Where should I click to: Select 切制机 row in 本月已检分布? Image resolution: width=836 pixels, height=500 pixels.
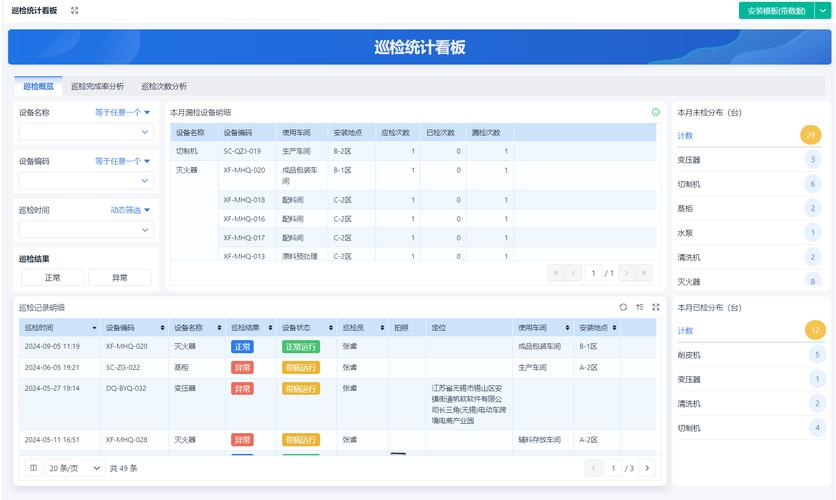[x=751, y=428]
